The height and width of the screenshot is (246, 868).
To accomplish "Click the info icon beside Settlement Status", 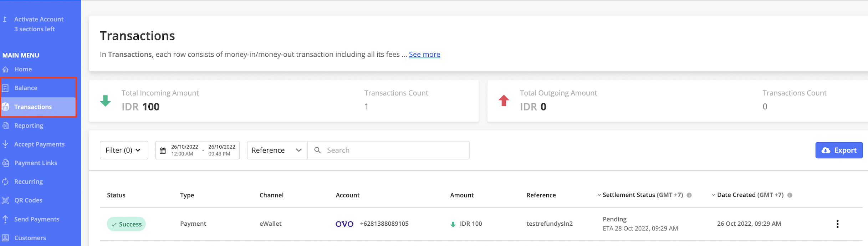I will (689, 195).
